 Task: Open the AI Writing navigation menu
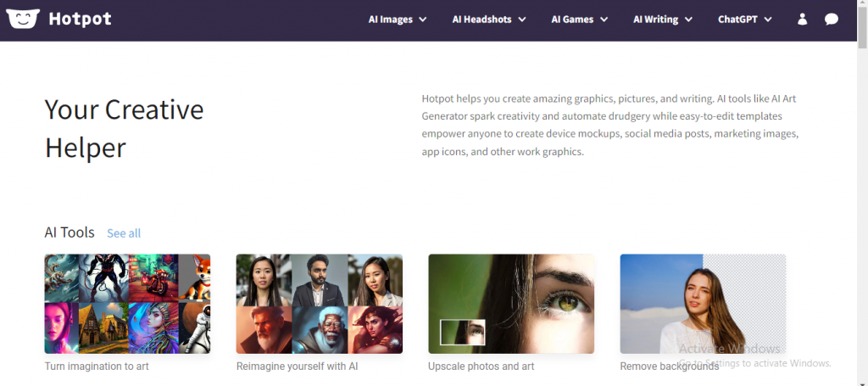pos(663,20)
